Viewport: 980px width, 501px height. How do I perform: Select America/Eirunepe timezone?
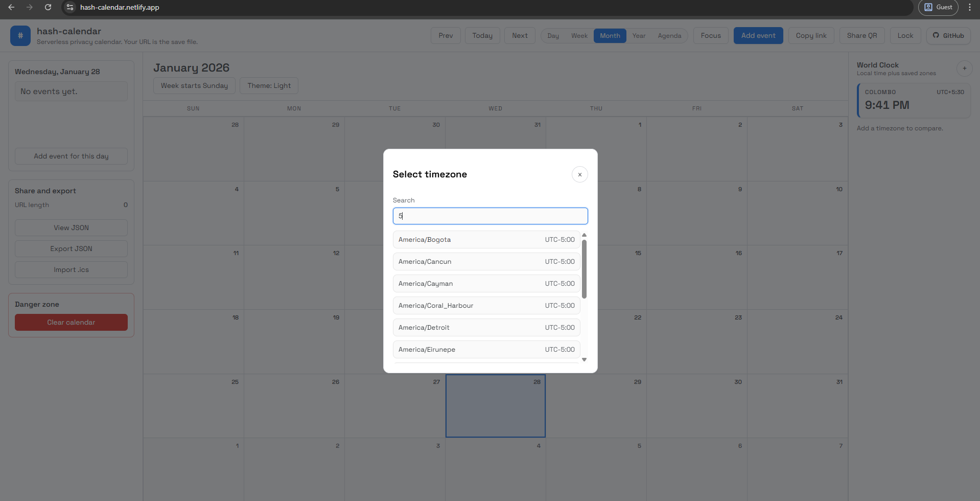(486, 349)
